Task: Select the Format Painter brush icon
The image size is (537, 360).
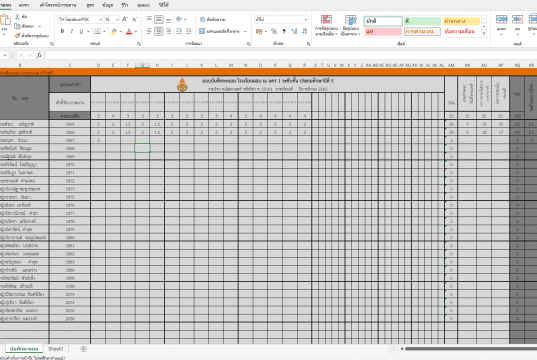Action: [x=17, y=35]
